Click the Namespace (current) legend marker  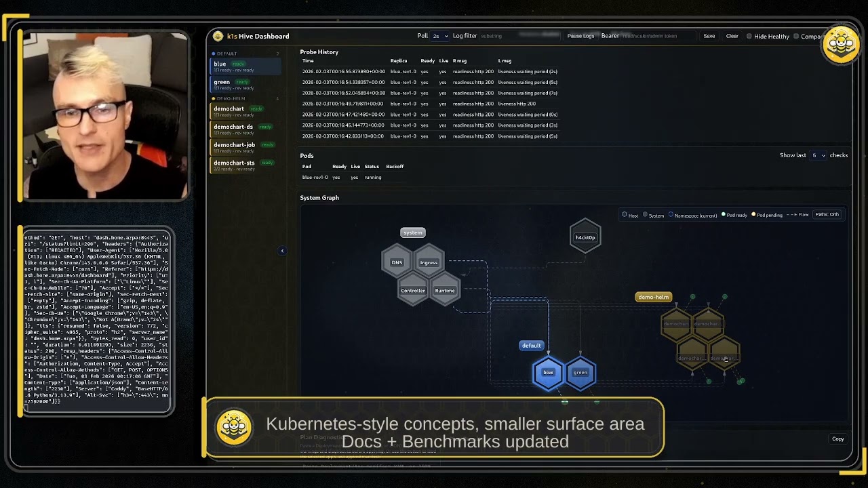(x=671, y=215)
